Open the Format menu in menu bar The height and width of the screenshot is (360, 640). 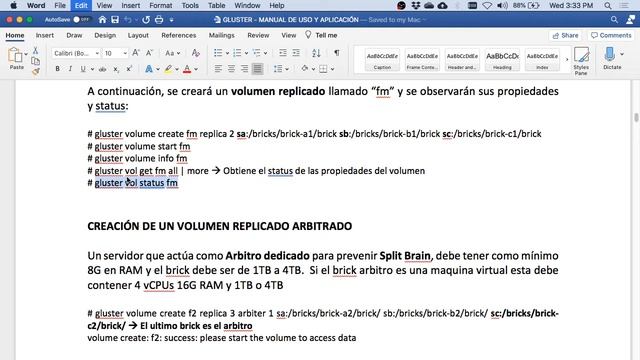(x=160, y=5)
